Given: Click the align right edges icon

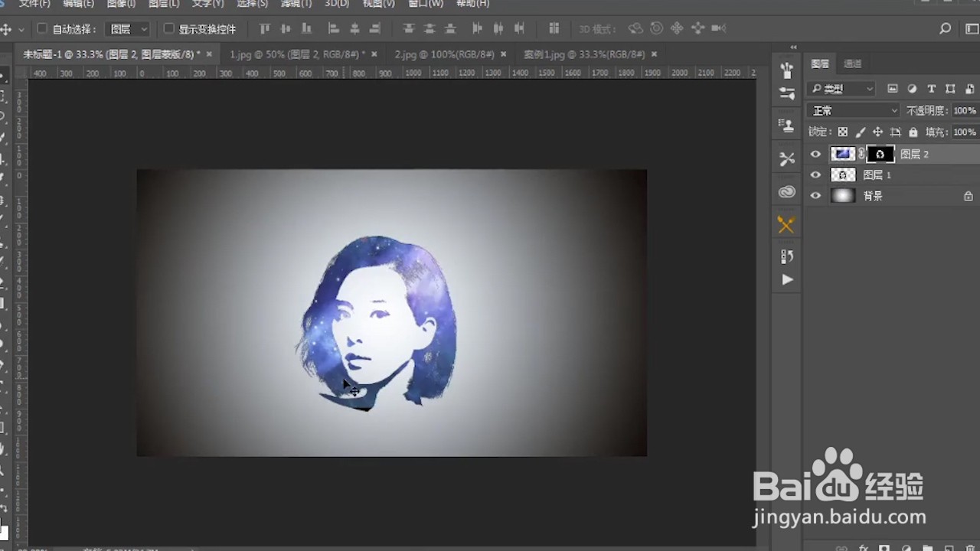Looking at the screenshot, I should pyautogui.click(x=375, y=29).
